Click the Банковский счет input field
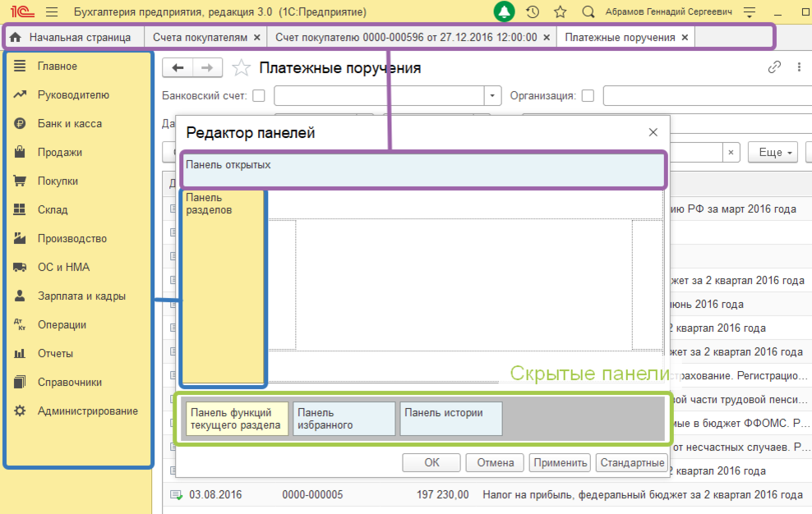Viewport: 812px width, 514px height. (379, 96)
